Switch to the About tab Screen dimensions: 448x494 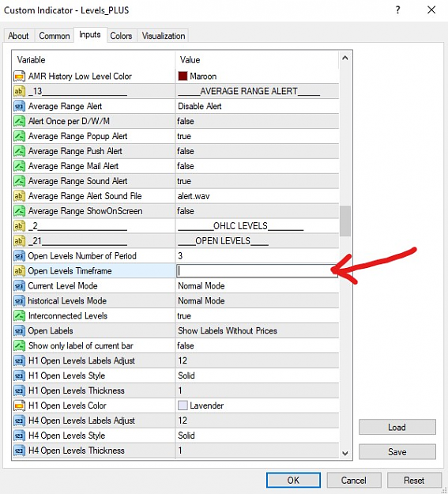(x=18, y=36)
